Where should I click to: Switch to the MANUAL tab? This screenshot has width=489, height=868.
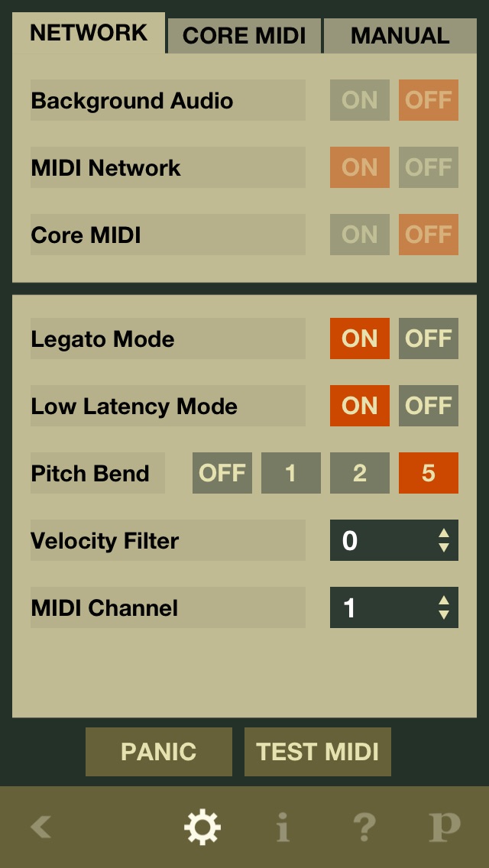coord(400,36)
